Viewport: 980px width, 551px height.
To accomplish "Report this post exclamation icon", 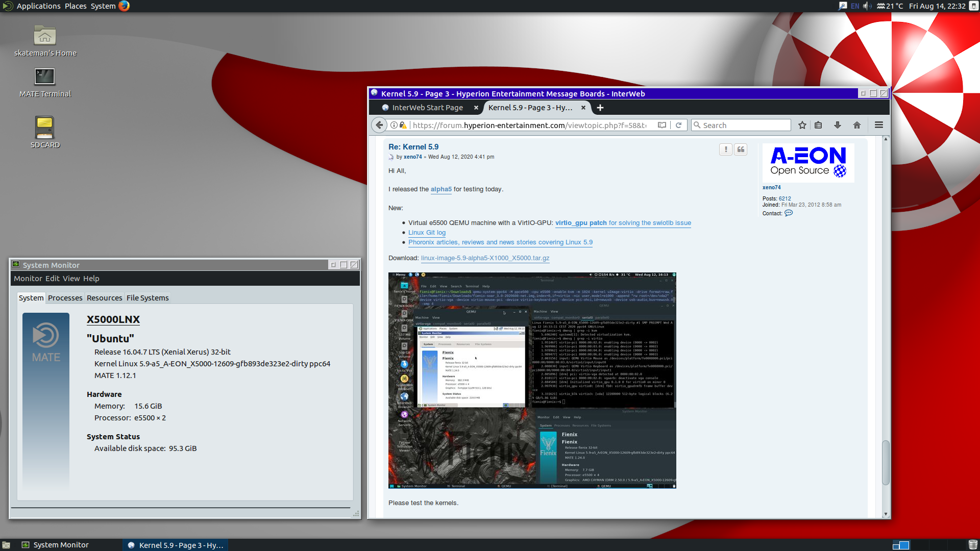I will (726, 149).
